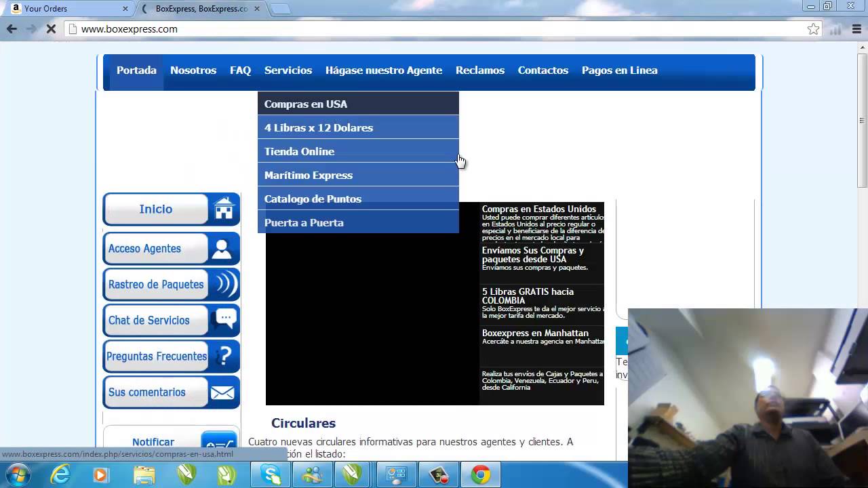Open the Portada menu item
Screen dimensions: 868x488
tap(136, 70)
